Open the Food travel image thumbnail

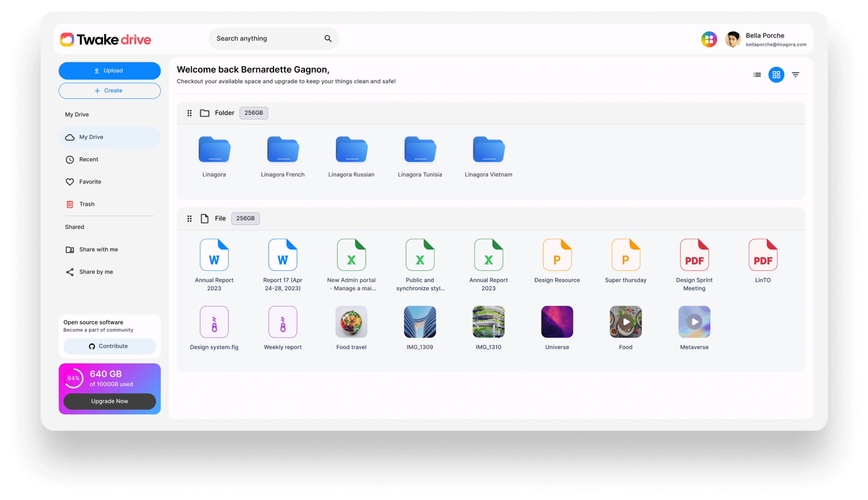351,322
